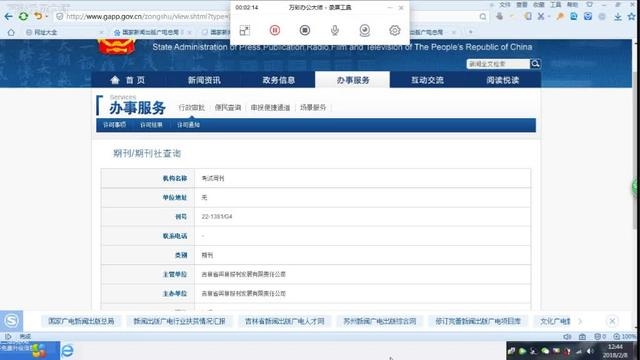Show more suggestions with right chevron

tap(580, 321)
